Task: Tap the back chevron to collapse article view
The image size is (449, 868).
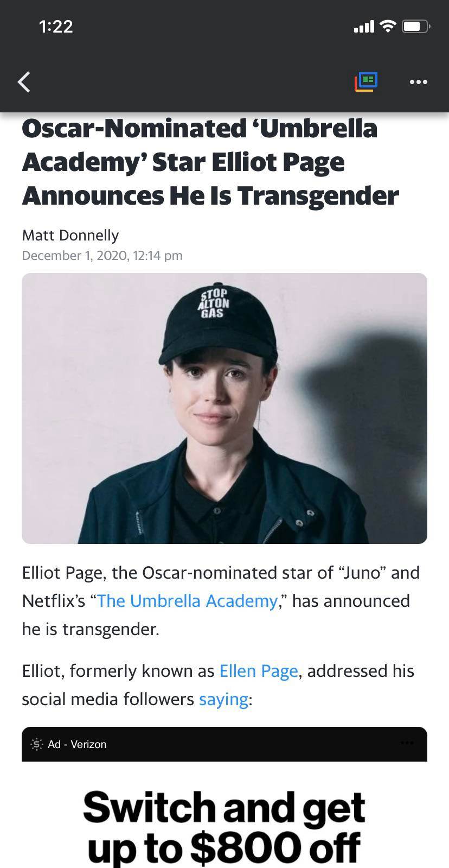Action: coord(24,82)
